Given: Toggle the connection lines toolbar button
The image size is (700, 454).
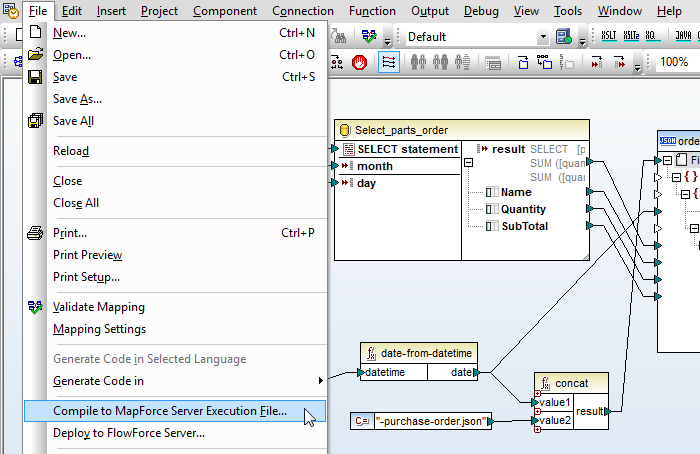Looking at the screenshot, I should coord(388,62).
